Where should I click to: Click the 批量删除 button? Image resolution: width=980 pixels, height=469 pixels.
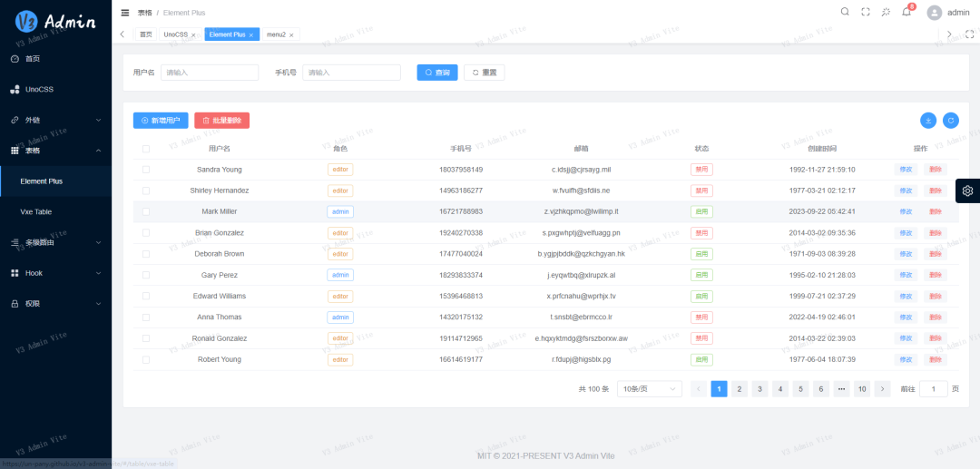coord(221,120)
